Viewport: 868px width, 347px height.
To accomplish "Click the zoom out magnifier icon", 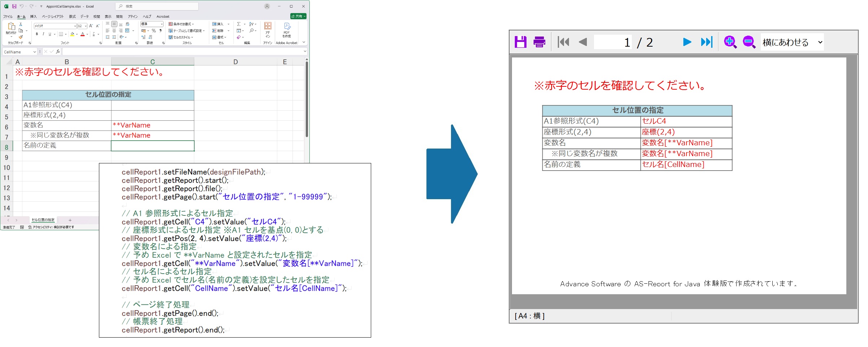I will coord(749,42).
